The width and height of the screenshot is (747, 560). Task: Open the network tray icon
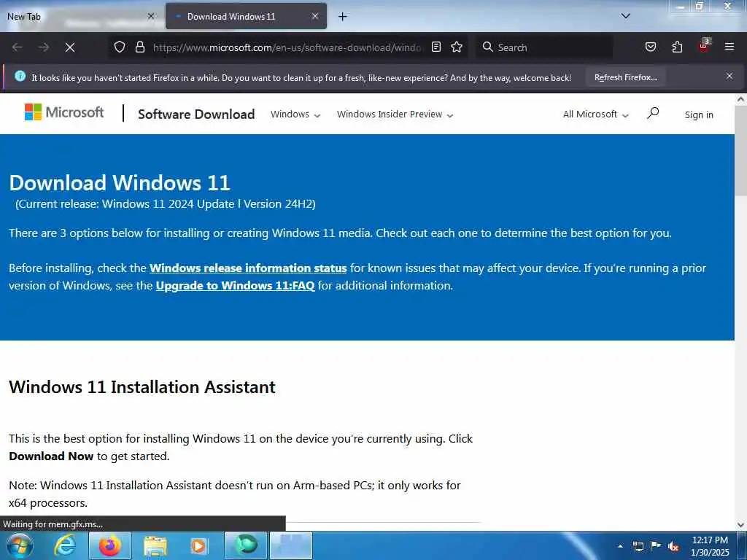tap(638, 546)
